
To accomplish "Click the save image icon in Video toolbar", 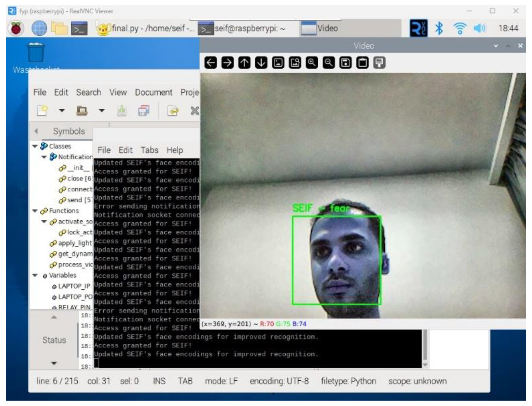I will pyautogui.click(x=346, y=63).
